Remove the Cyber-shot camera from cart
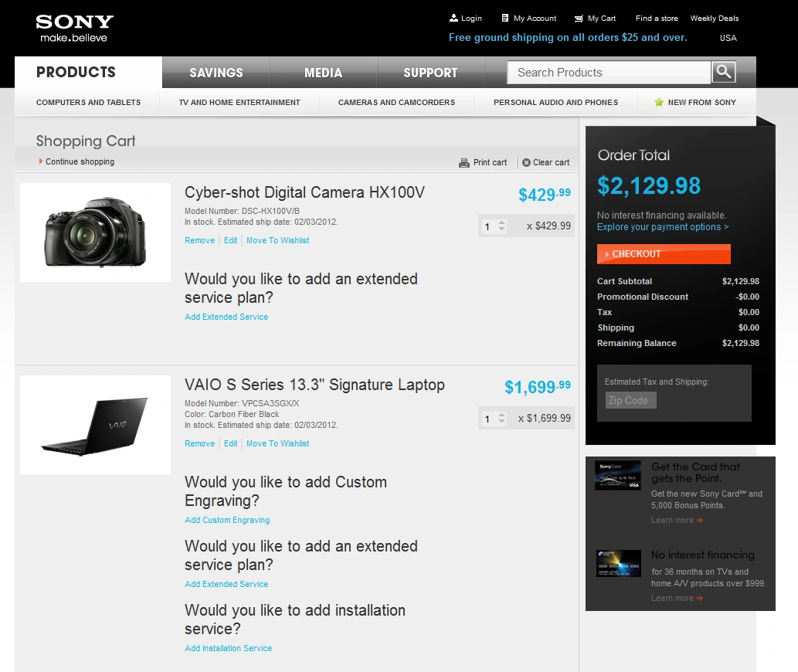Image resolution: width=798 pixels, height=672 pixels. (199, 240)
